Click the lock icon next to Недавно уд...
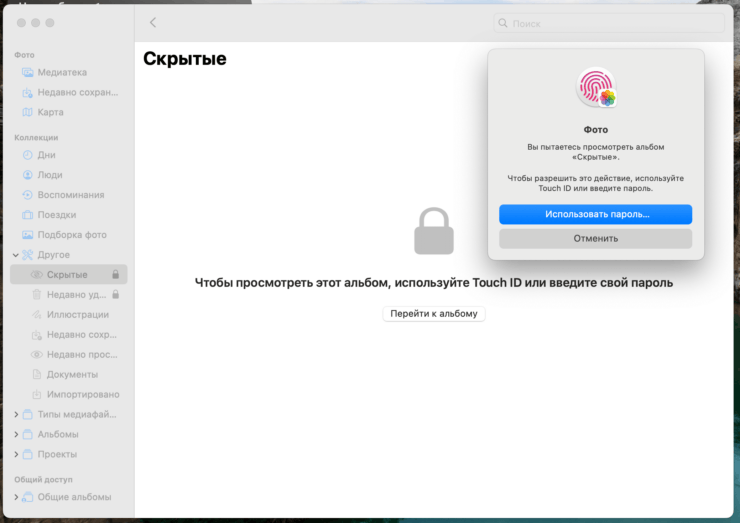Viewport: 740px width, 523px height. [116, 295]
